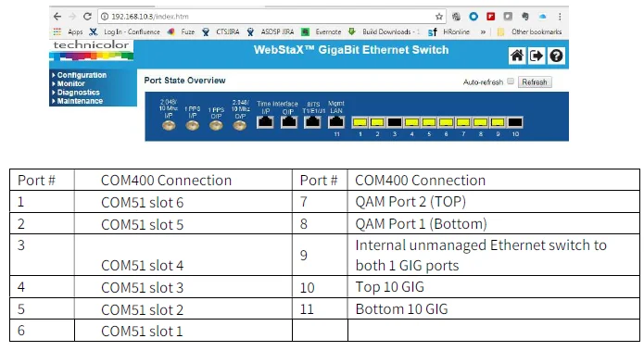
Task: Open the Build Downloads bookmark
Action: coord(384,31)
